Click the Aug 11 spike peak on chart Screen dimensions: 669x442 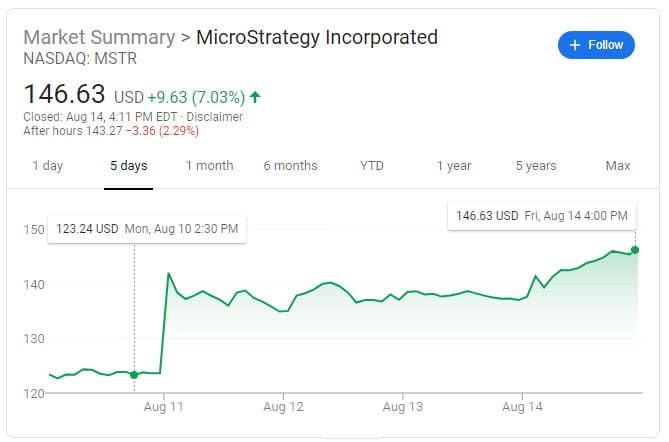click(169, 273)
